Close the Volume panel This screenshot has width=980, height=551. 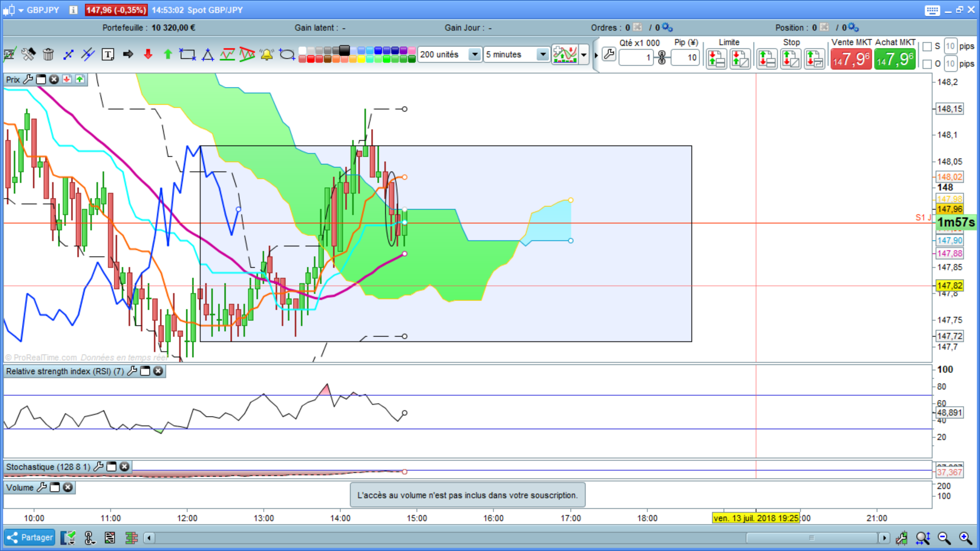click(67, 488)
